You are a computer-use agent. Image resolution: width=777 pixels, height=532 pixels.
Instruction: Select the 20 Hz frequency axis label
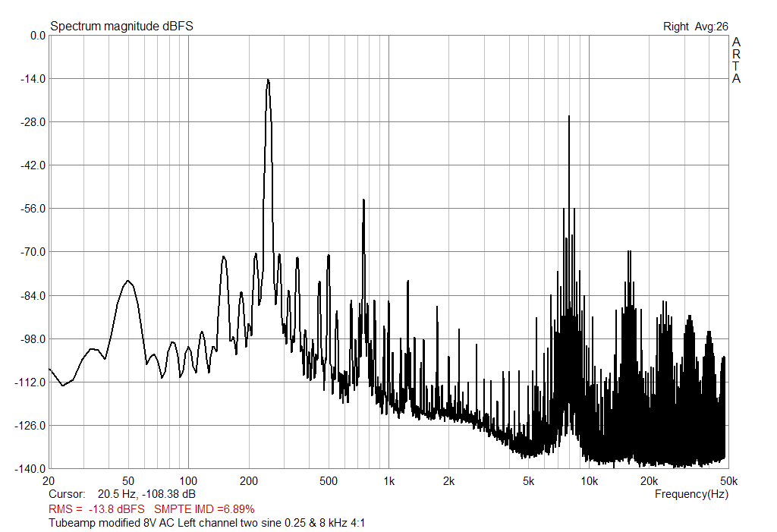tap(48, 480)
